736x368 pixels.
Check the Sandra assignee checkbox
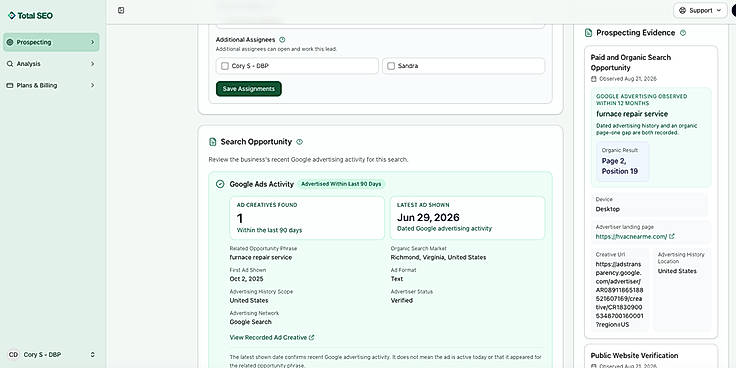pos(391,66)
